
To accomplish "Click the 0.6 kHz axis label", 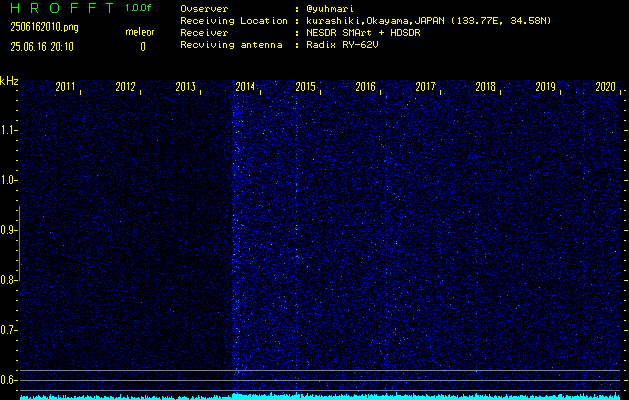I will pos(7,380).
